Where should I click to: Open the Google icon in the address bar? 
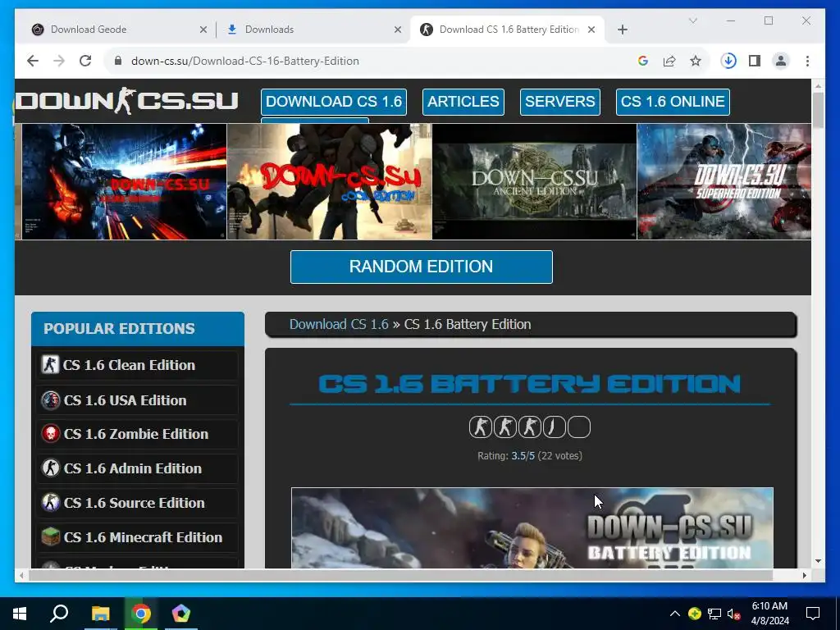(x=643, y=61)
